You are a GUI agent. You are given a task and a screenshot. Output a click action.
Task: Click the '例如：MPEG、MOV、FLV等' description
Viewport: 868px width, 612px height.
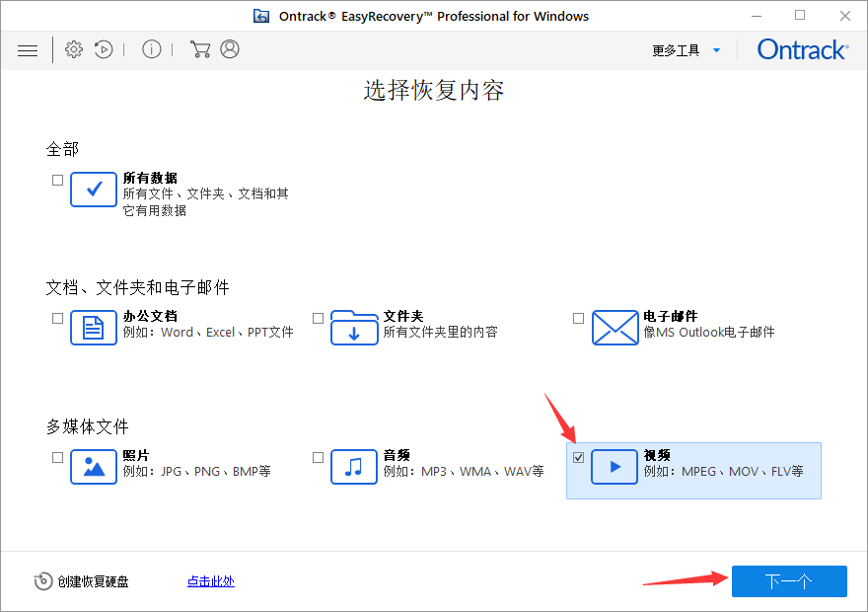tap(723, 471)
